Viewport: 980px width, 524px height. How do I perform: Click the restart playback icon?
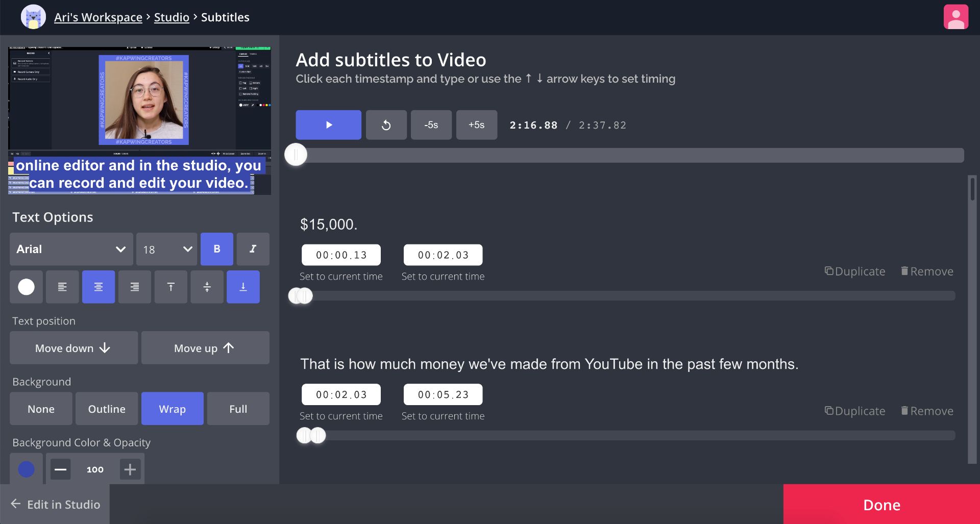coord(386,125)
